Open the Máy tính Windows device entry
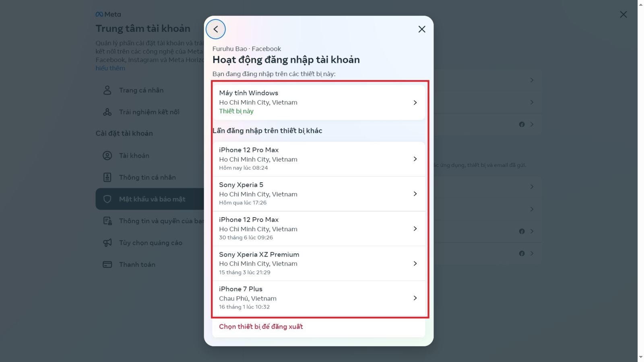This screenshot has width=644, height=362. tap(319, 102)
